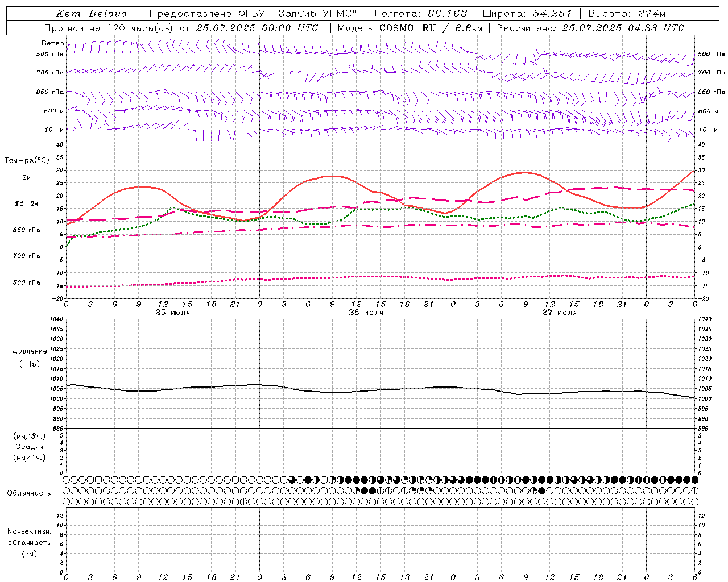Click the "Ветер" wind section label

pos(52,43)
